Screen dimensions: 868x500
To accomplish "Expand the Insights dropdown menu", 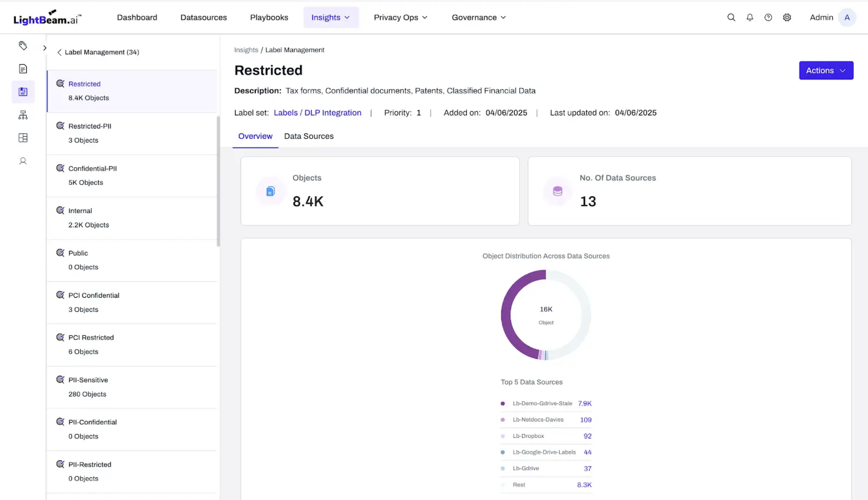I will [x=331, y=17].
